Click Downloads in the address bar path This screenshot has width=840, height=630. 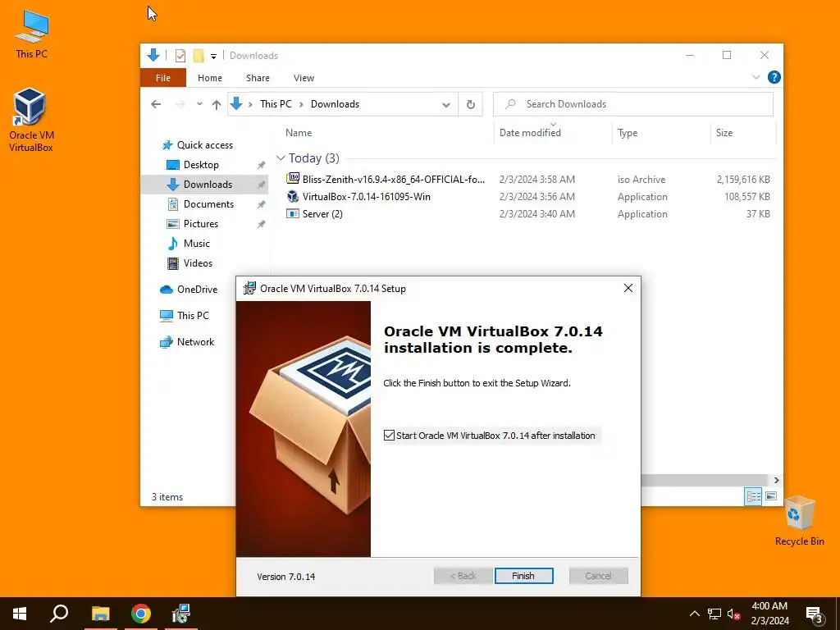[x=335, y=104]
